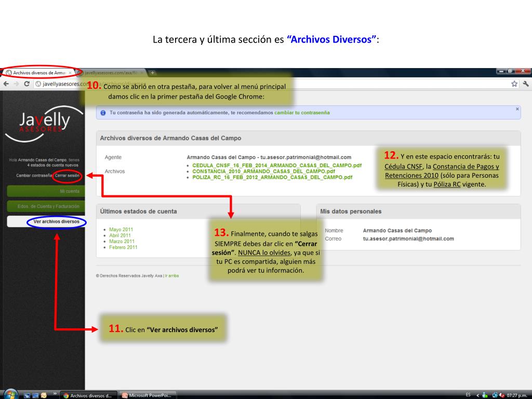Image resolution: width=532 pixels, height=399 pixels.
Task: Open the 'Mayo 2011' account statement
Action: click(121, 229)
